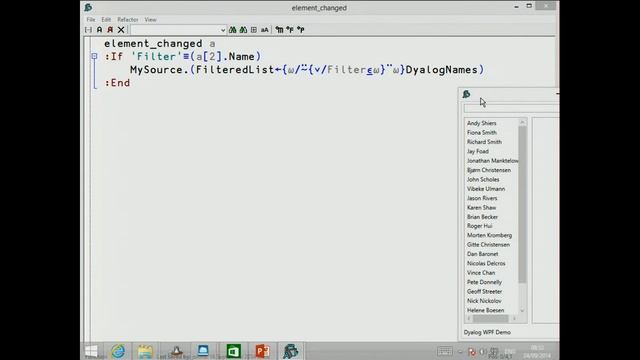This screenshot has width=640, height=360.
Task: Select 'Geoff Streeter' in the list
Action: pyautogui.click(x=484, y=292)
